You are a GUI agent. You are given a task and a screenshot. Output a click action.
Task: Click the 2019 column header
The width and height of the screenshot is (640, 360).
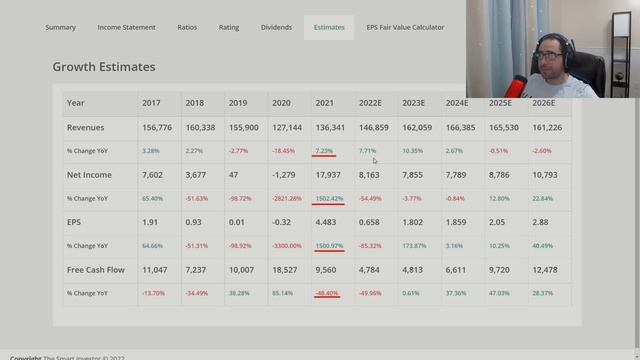click(x=238, y=103)
